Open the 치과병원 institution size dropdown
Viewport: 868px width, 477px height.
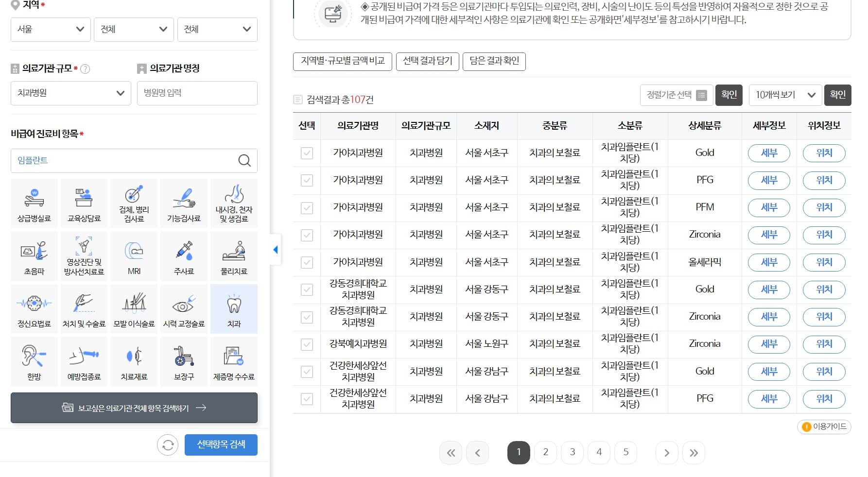pos(71,93)
